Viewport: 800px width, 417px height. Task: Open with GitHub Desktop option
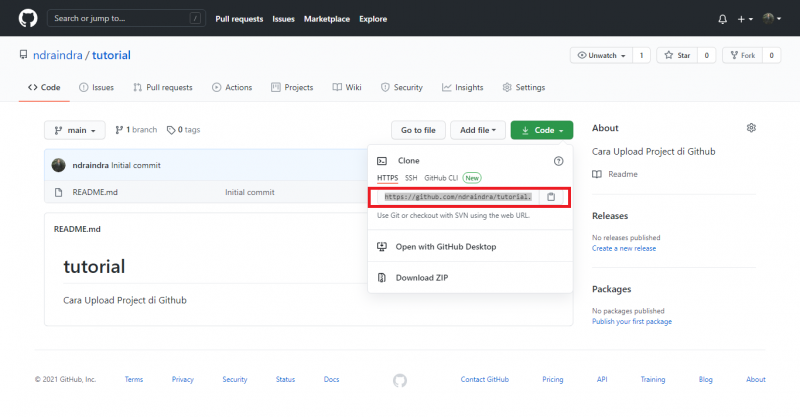pyautogui.click(x=445, y=246)
